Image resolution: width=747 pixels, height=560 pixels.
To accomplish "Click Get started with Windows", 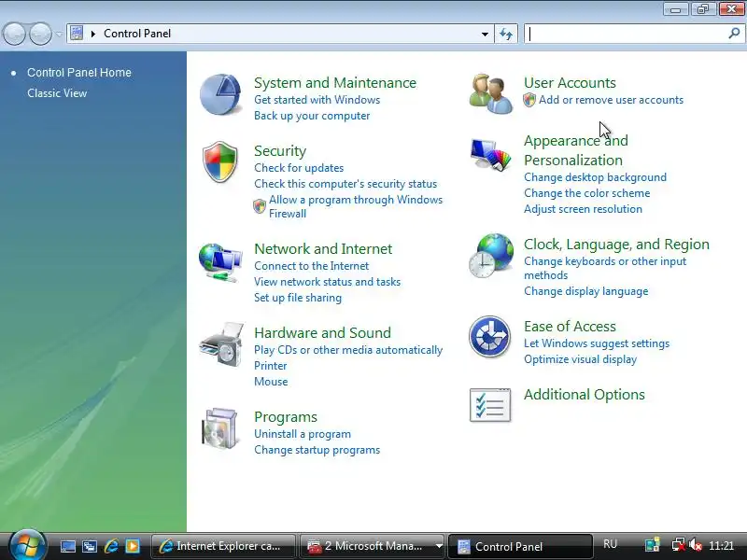I will (317, 100).
